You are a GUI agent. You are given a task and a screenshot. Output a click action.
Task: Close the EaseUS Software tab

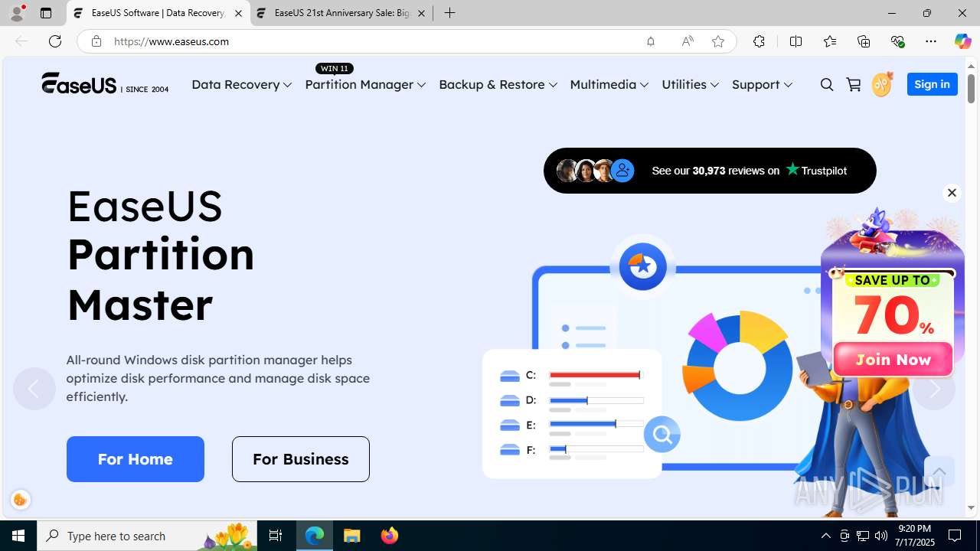238,13
